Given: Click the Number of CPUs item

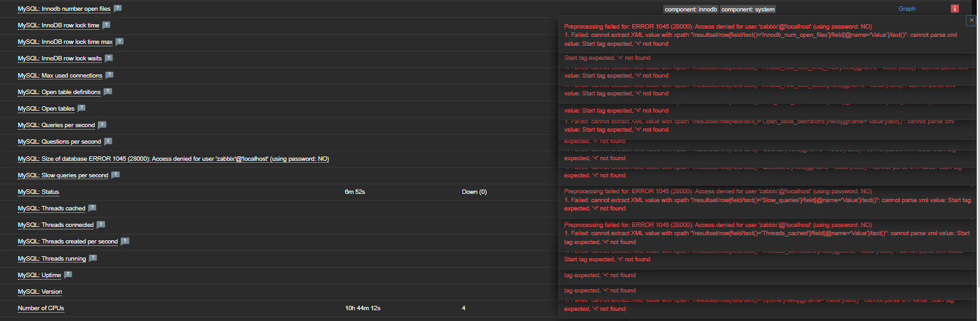Looking at the screenshot, I should click(41, 308).
